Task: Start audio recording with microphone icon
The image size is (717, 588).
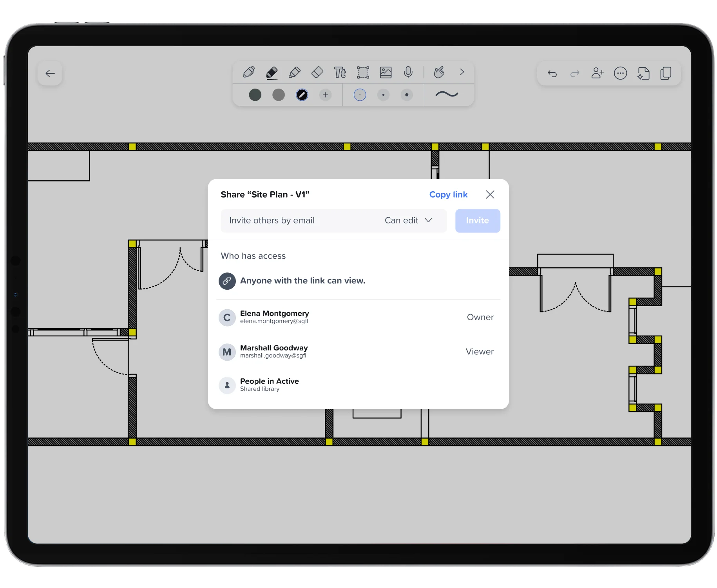Action: coord(408,73)
